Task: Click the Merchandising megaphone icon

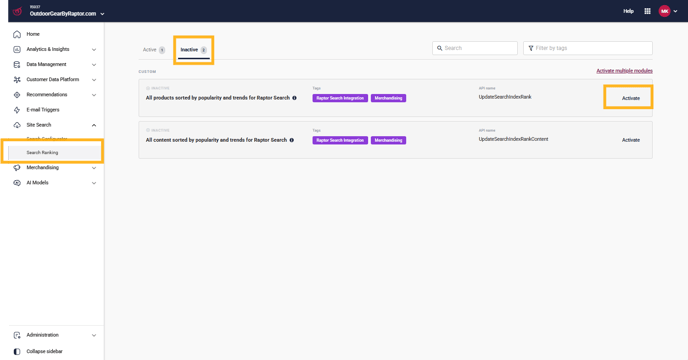Action: click(x=17, y=168)
